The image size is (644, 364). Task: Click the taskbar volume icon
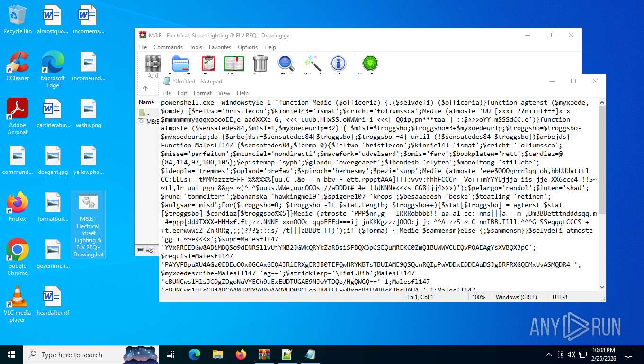click(x=572, y=355)
